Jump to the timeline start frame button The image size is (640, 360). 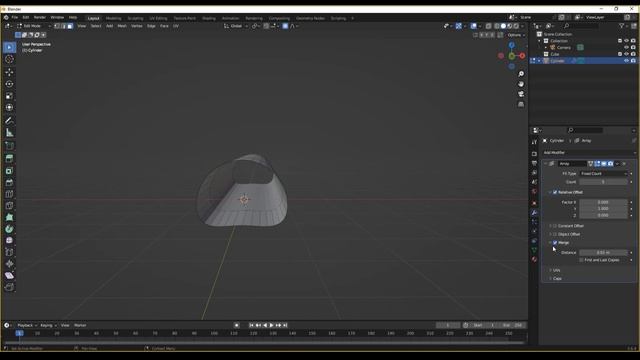pos(251,325)
